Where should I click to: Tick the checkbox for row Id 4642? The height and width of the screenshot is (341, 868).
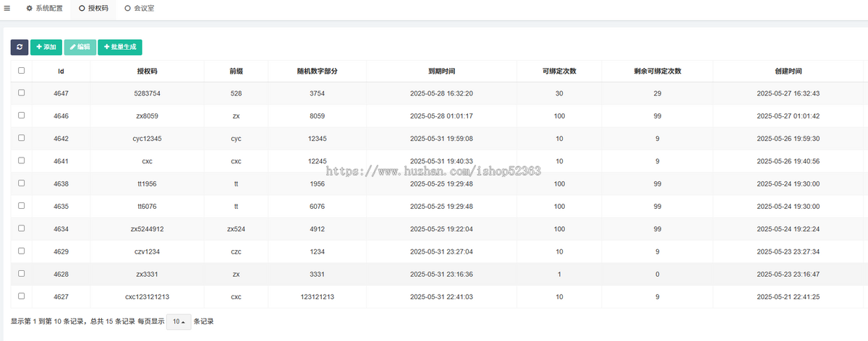pos(21,137)
